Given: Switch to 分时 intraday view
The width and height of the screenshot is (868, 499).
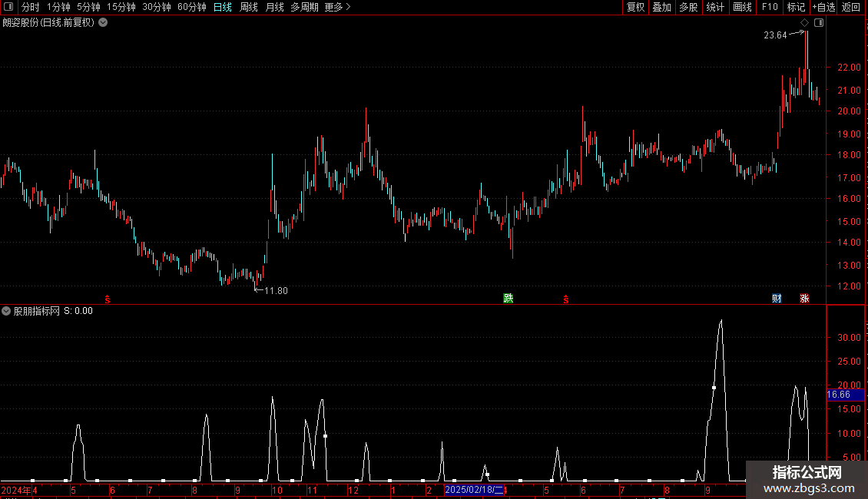Looking at the screenshot, I should [31, 7].
